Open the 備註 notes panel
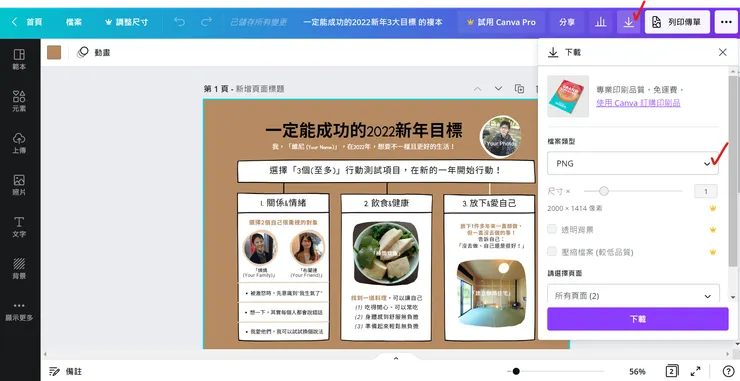 tap(66, 372)
